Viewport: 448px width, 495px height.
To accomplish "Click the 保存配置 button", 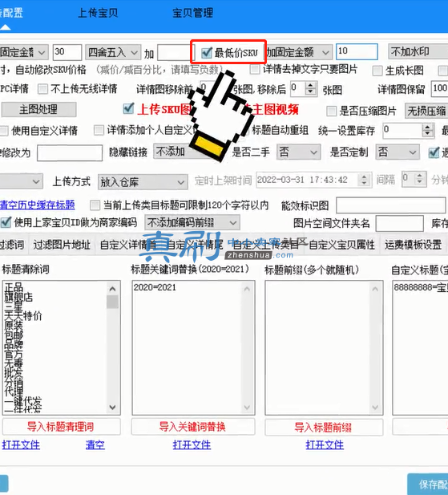I will click(428, 485).
